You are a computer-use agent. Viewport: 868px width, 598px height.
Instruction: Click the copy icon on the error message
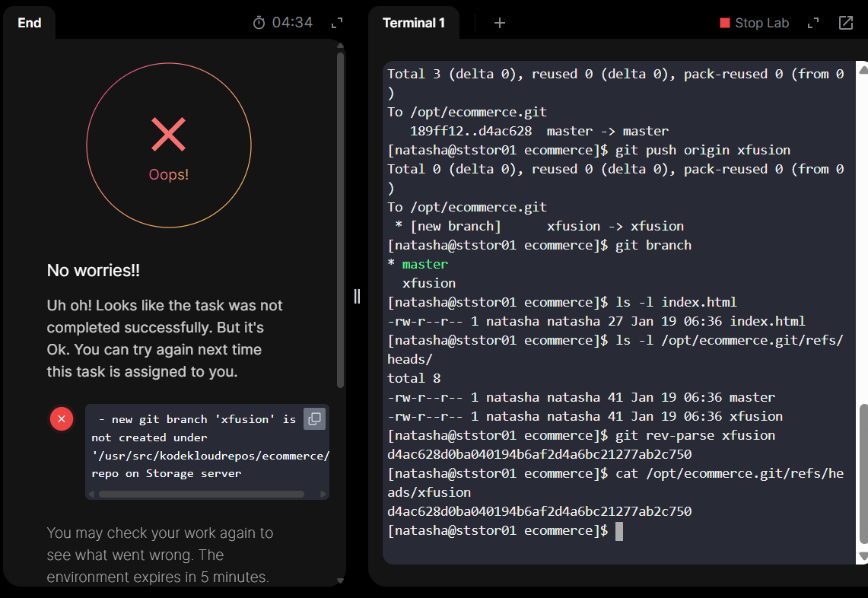pyautogui.click(x=314, y=418)
